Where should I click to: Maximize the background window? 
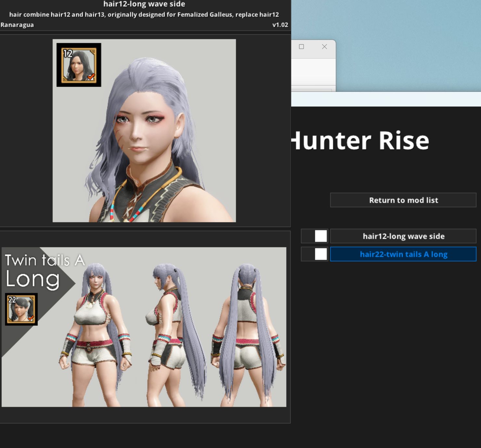pyautogui.click(x=301, y=47)
